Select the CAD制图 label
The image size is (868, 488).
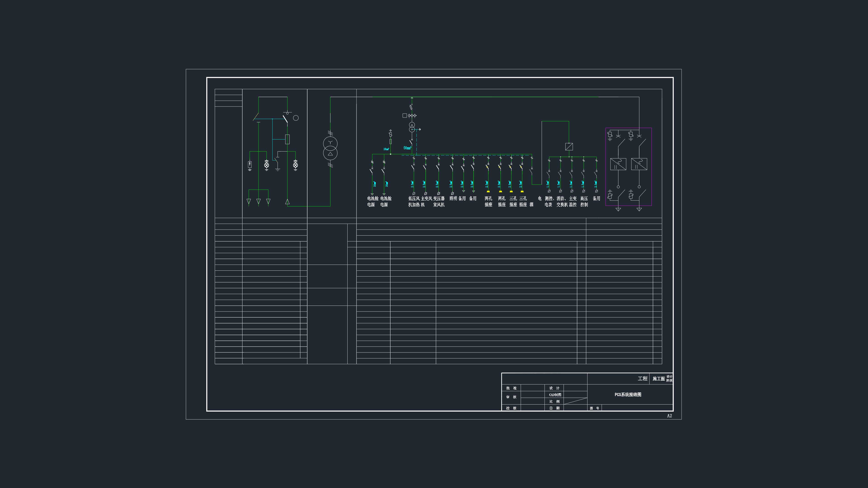[555, 395]
